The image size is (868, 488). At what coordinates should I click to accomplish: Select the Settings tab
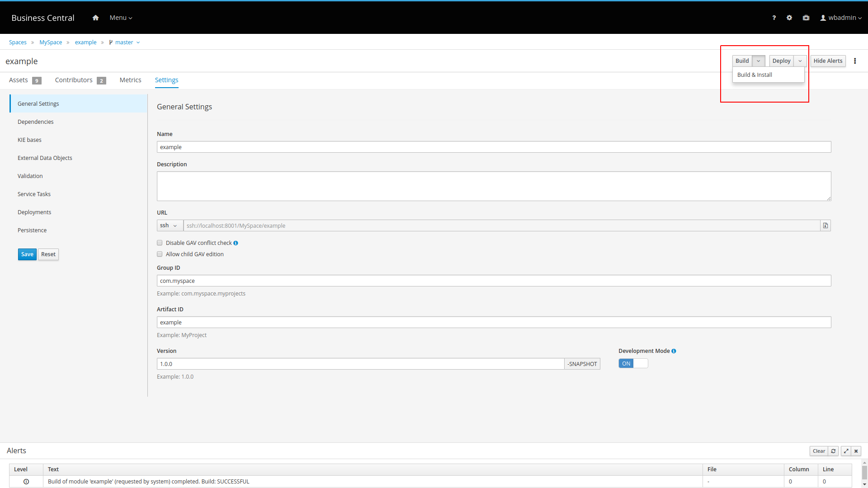[166, 80]
